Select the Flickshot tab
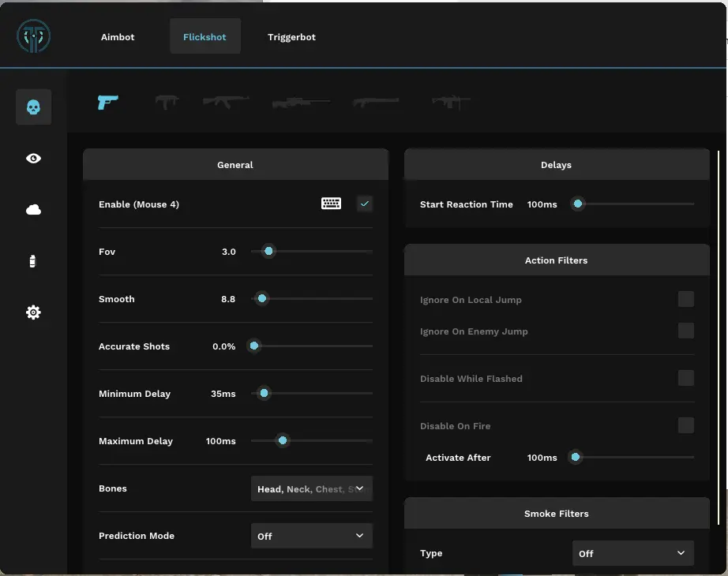The image size is (728, 576). point(205,36)
